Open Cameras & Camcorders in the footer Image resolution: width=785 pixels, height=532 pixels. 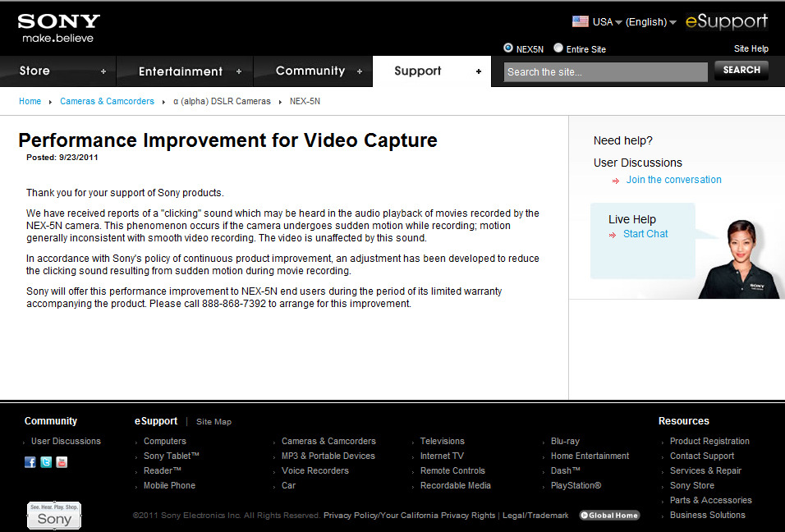tap(328, 441)
